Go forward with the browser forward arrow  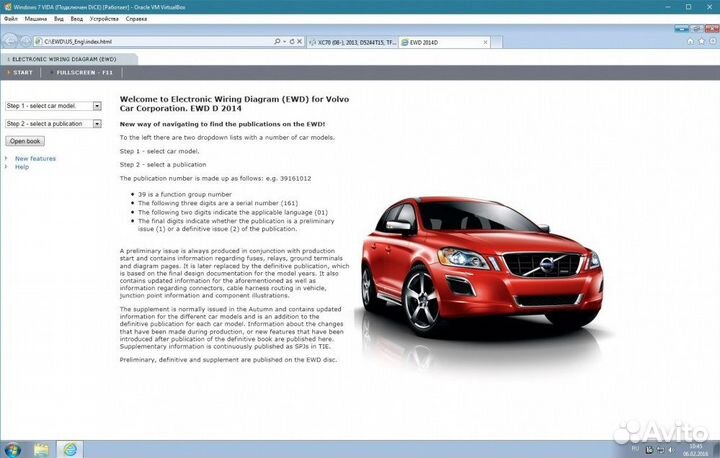26,41
